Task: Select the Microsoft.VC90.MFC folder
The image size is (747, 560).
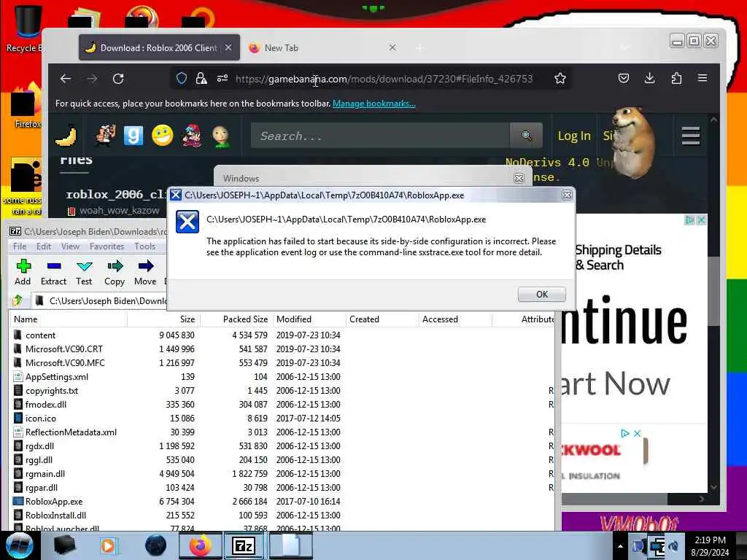Action: tap(281, 363)
